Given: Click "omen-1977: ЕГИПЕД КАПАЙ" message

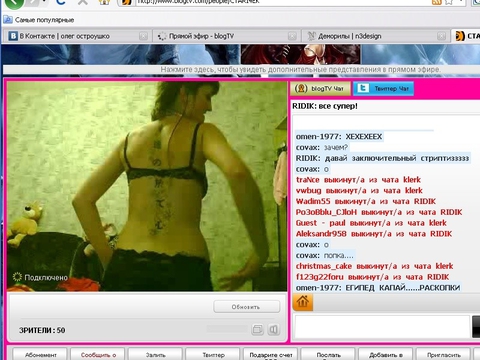Looking at the screenshot, I should click(378, 288).
